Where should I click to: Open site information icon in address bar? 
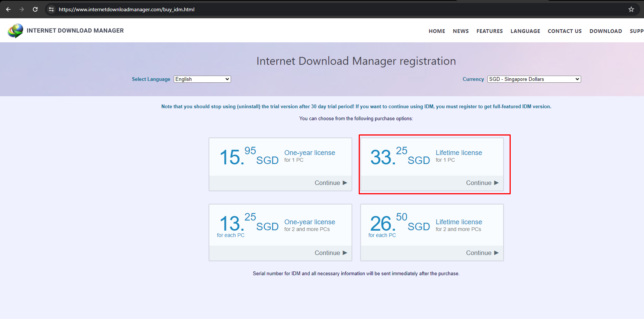tap(51, 9)
